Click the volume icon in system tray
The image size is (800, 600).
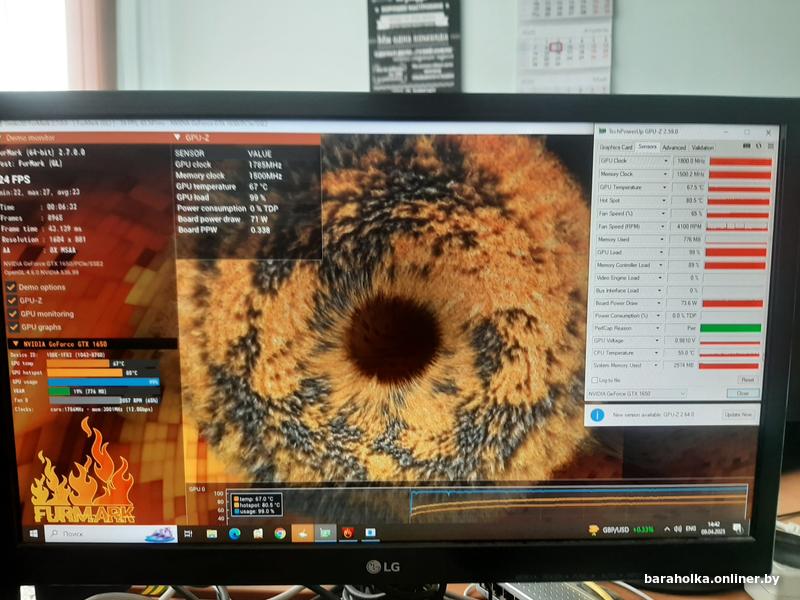pyautogui.click(x=678, y=529)
